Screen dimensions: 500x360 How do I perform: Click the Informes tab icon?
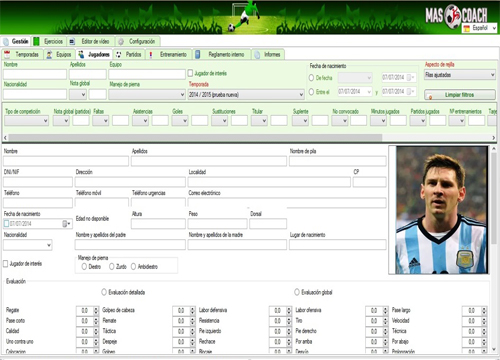click(x=257, y=55)
